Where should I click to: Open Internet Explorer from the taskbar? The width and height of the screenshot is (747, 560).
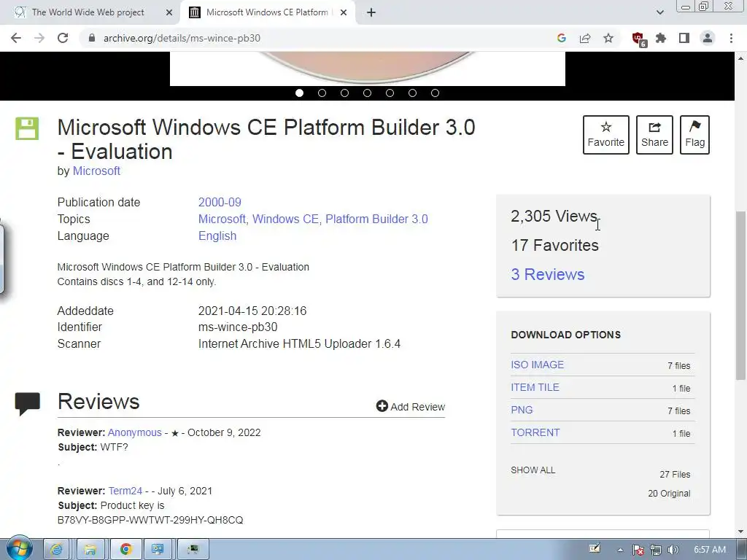point(56,550)
